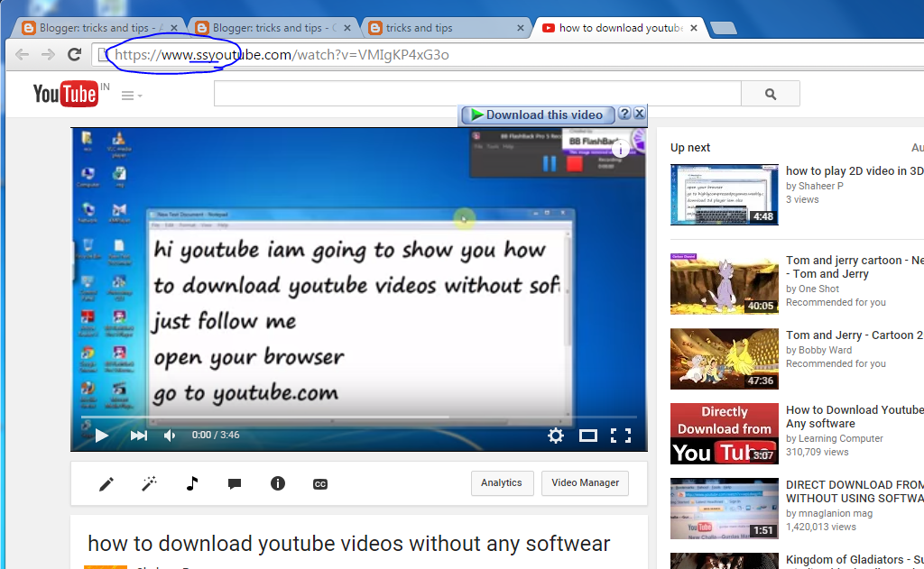Reload the page with the refresh icon
The height and width of the screenshot is (569, 924).
click(75, 54)
